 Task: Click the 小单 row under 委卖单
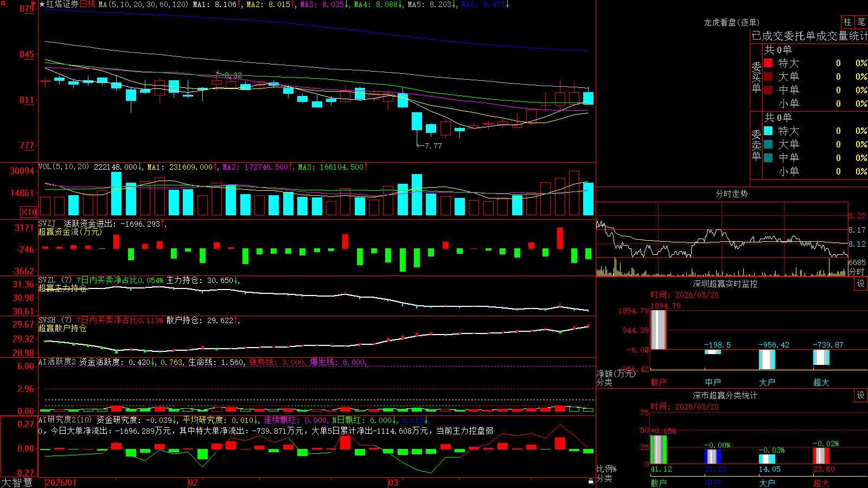pyautogui.click(x=815, y=171)
